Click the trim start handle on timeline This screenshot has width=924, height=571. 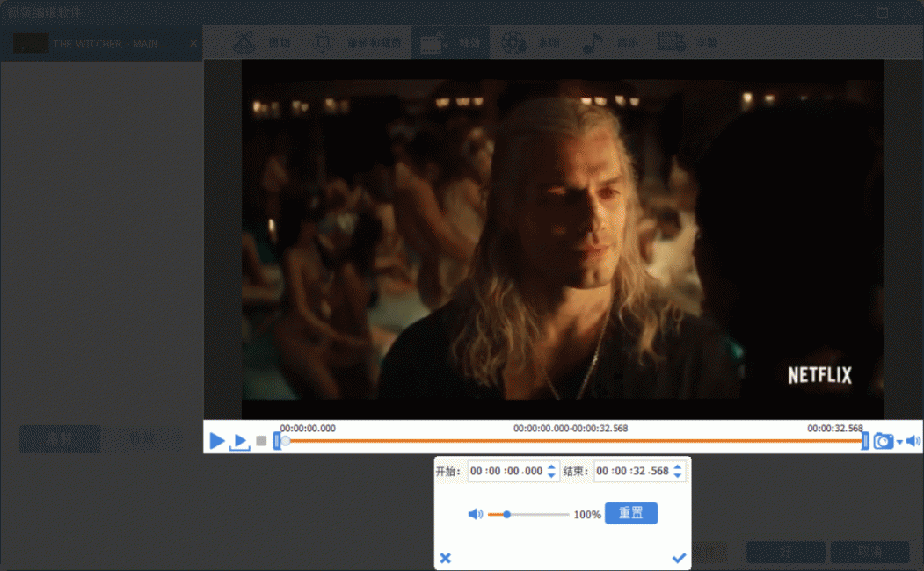tap(276, 441)
